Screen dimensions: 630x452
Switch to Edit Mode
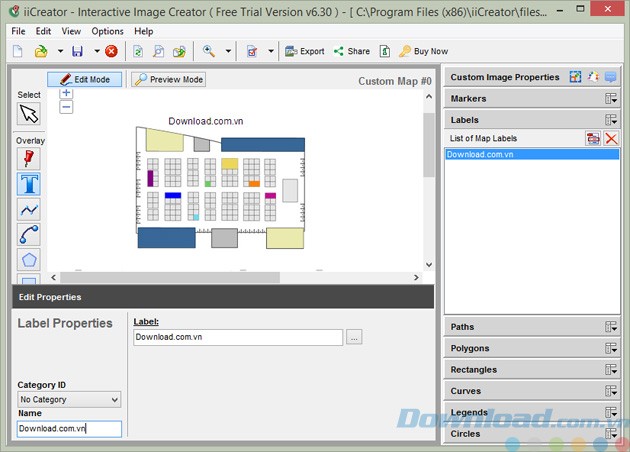click(85, 79)
